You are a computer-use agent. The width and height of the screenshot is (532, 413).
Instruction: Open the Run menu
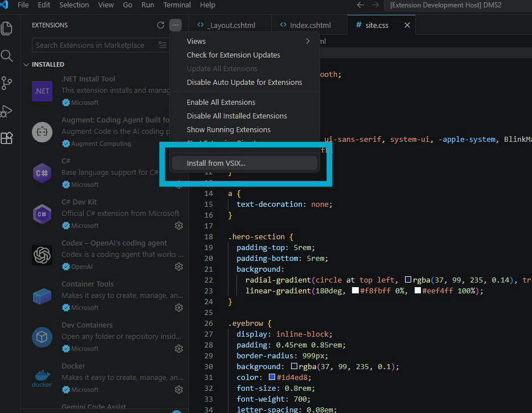coord(148,5)
